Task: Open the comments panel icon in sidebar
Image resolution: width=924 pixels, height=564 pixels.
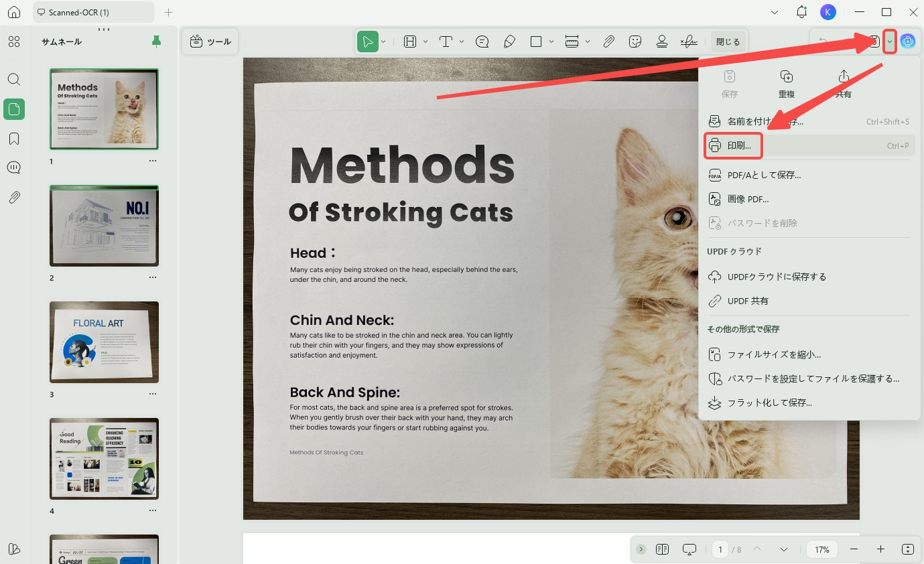Action: 14,167
